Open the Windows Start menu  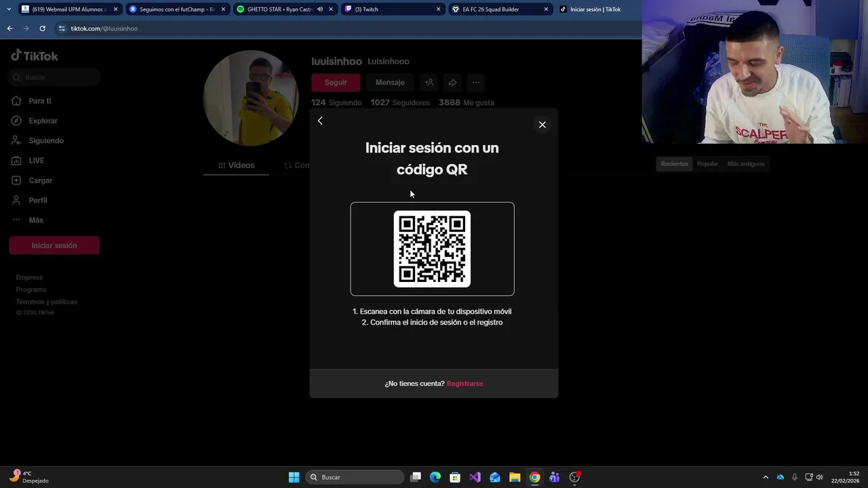pyautogui.click(x=294, y=477)
